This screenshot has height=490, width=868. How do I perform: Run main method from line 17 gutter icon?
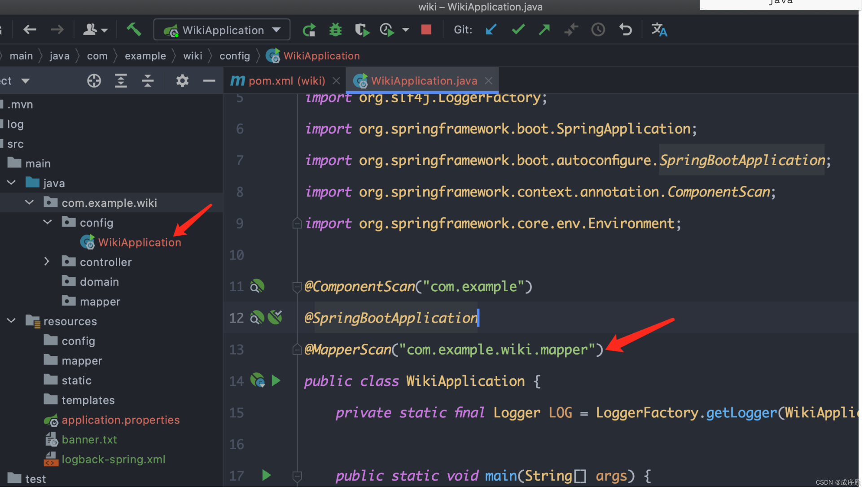click(x=266, y=475)
